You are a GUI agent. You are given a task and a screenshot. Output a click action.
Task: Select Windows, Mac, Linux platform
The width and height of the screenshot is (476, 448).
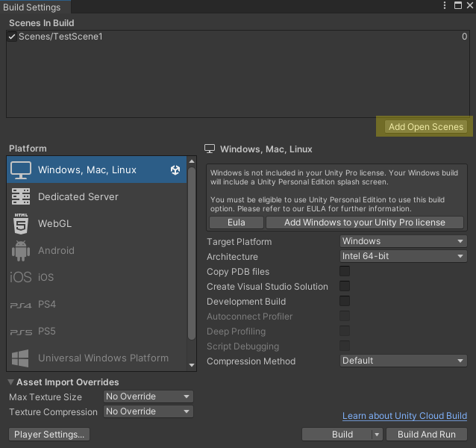(x=96, y=169)
